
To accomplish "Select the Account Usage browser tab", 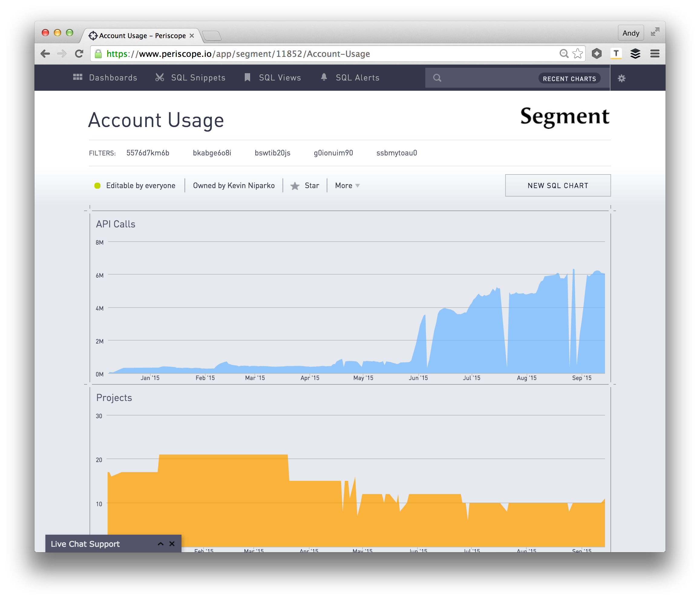I will point(142,36).
